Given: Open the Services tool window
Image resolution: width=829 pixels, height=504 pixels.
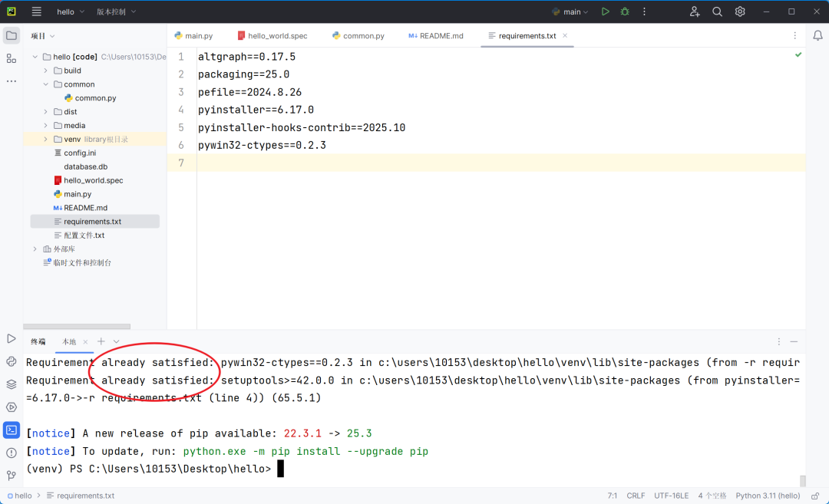Looking at the screenshot, I should point(11,407).
